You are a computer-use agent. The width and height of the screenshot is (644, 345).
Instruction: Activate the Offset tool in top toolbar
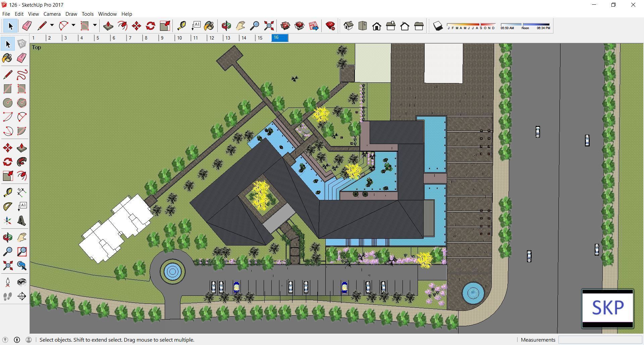[x=122, y=26]
